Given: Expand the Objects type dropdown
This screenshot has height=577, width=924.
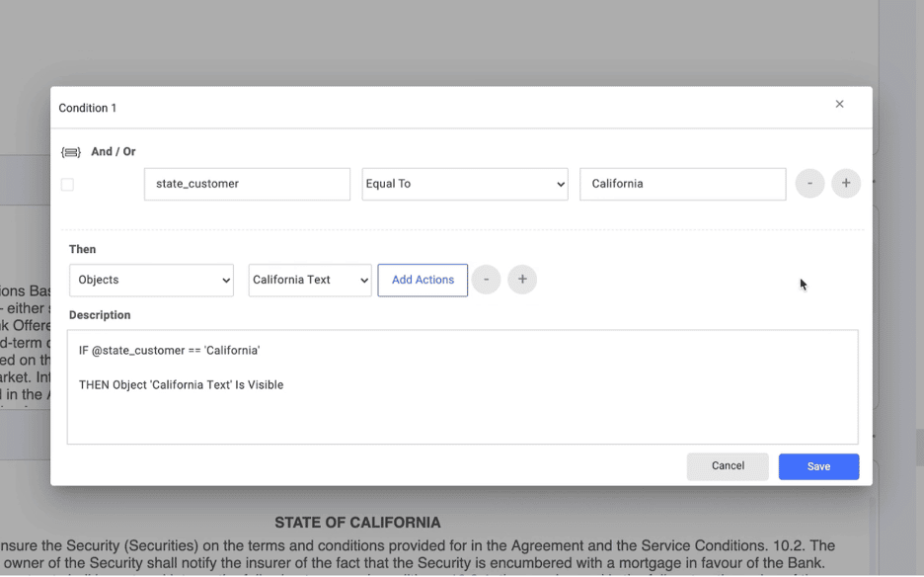Looking at the screenshot, I should tap(151, 280).
